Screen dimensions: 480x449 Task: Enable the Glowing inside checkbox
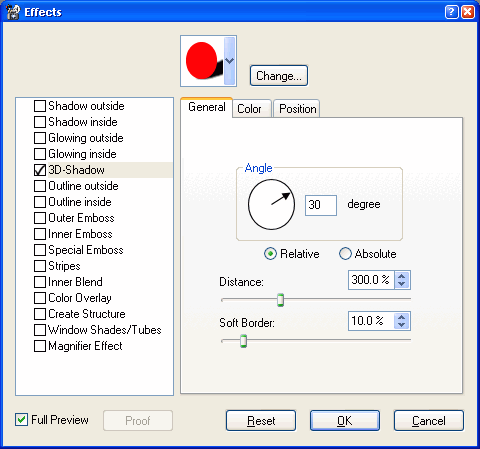[x=40, y=154]
